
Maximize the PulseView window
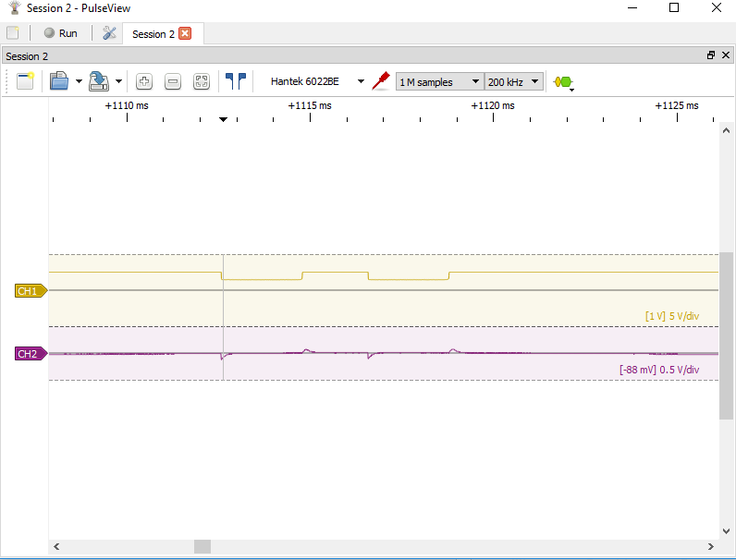[x=674, y=8]
